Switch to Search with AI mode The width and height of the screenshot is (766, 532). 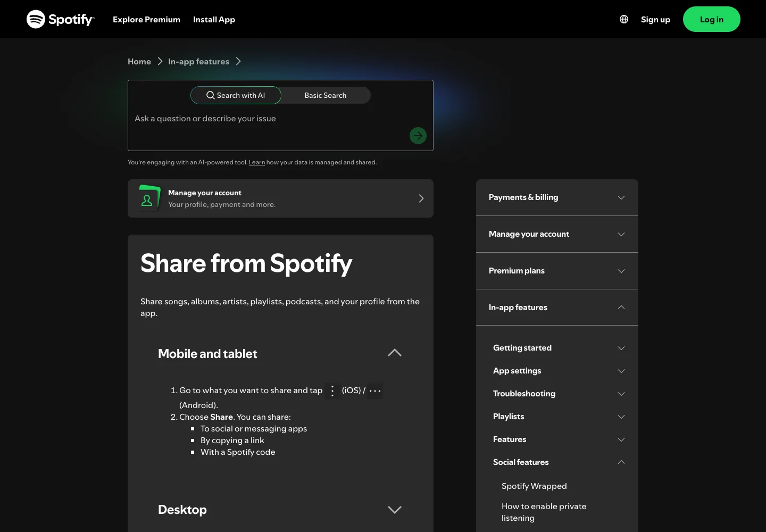tap(236, 95)
